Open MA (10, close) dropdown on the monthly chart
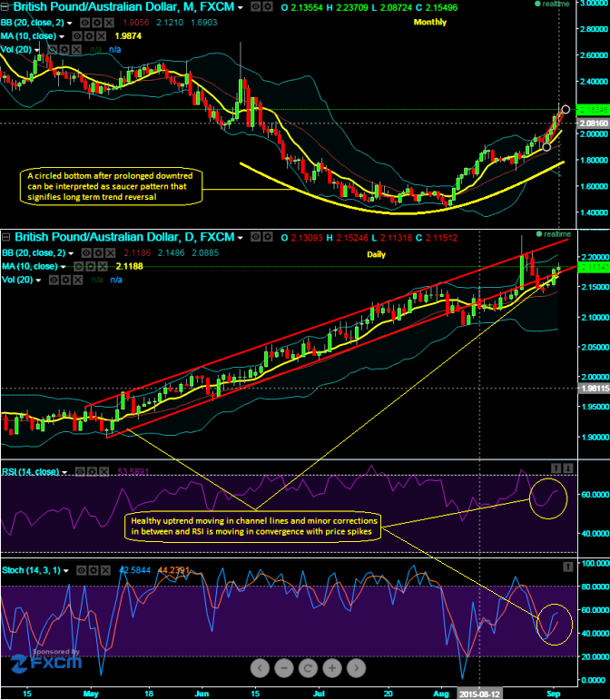The height and width of the screenshot is (700, 610). [x=62, y=36]
